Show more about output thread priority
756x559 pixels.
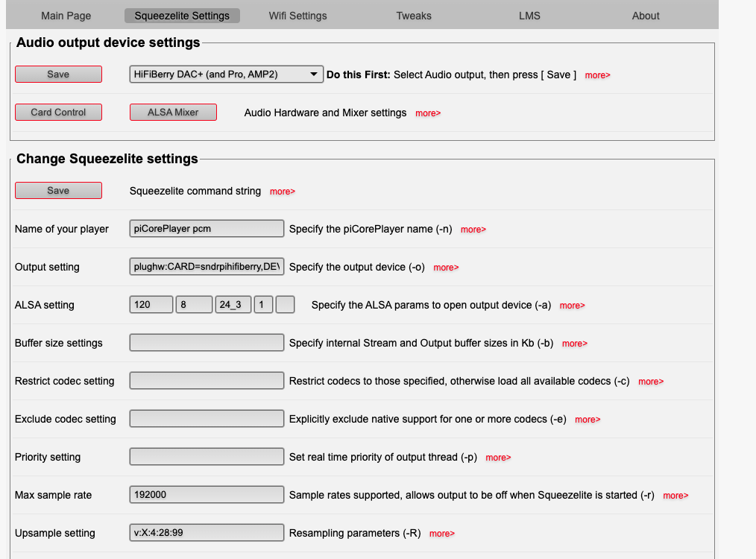tap(498, 458)
